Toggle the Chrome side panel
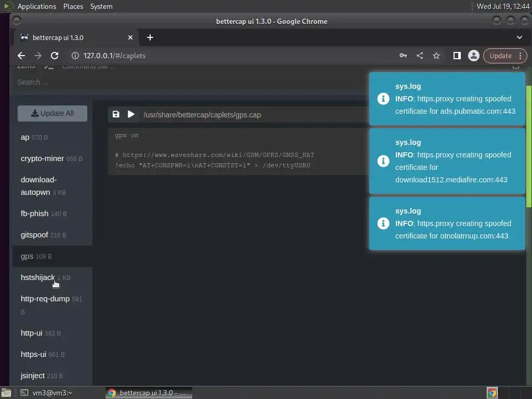 click(x=457, y=56)
